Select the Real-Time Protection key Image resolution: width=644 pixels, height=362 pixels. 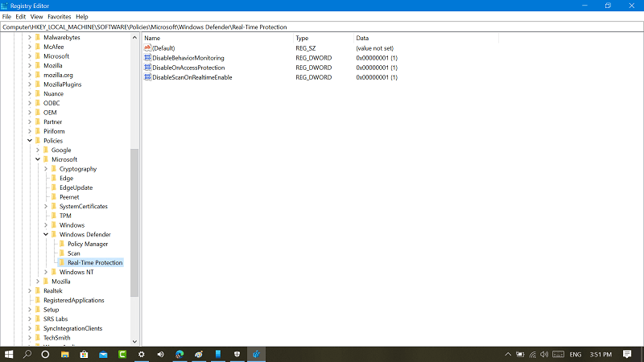[x=95, y=263]
